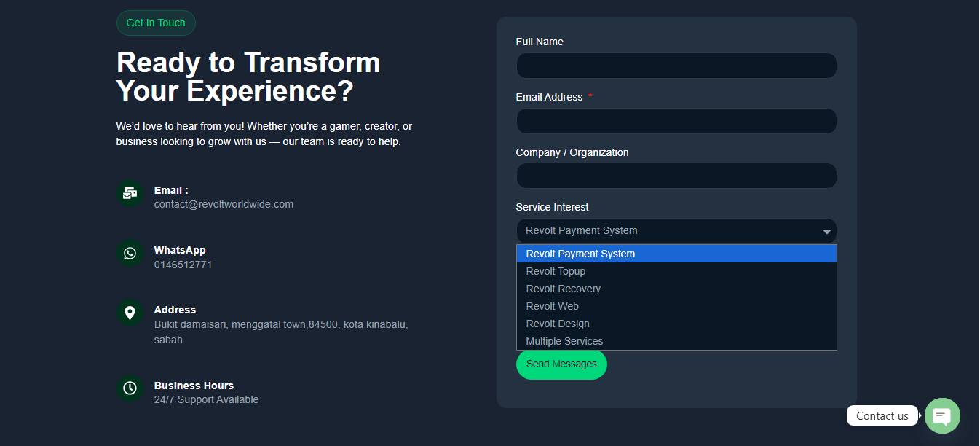Click the Service Interest field label
Viewport: 980px width, 446px height.
tap(552, 208)
